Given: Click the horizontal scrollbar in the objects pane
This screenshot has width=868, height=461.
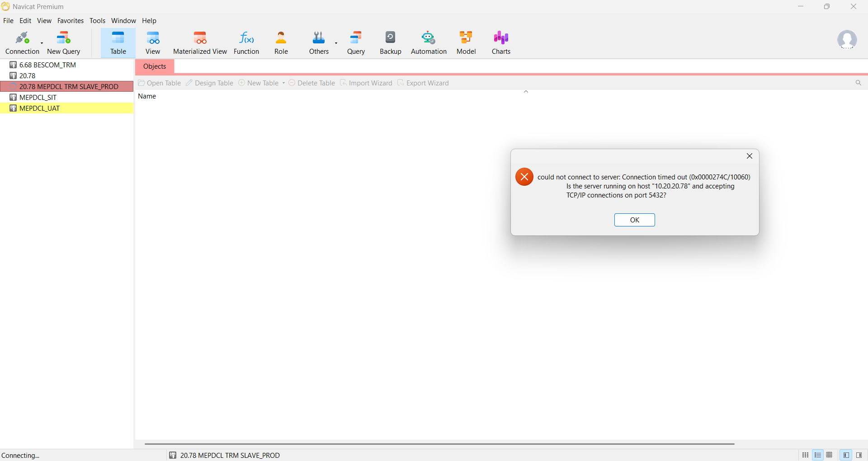Looking at the screenshot, I should [x=439, y=444].
